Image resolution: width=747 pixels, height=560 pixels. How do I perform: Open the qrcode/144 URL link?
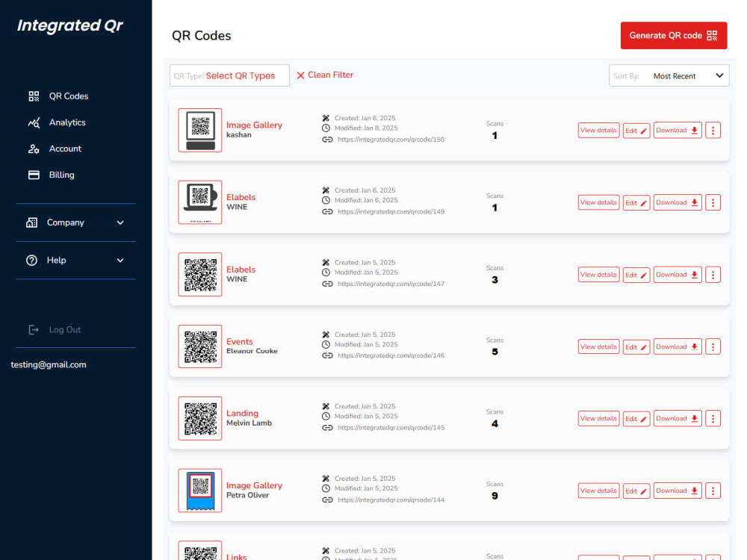click(391, 500)
